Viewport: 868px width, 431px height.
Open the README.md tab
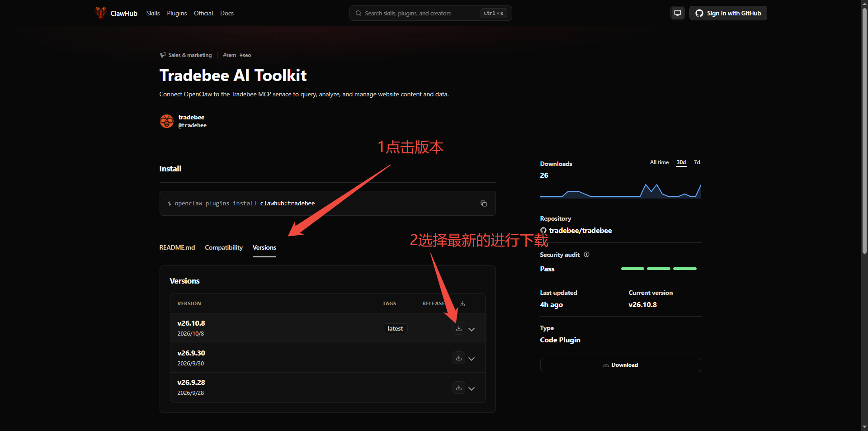pos(177,247)
